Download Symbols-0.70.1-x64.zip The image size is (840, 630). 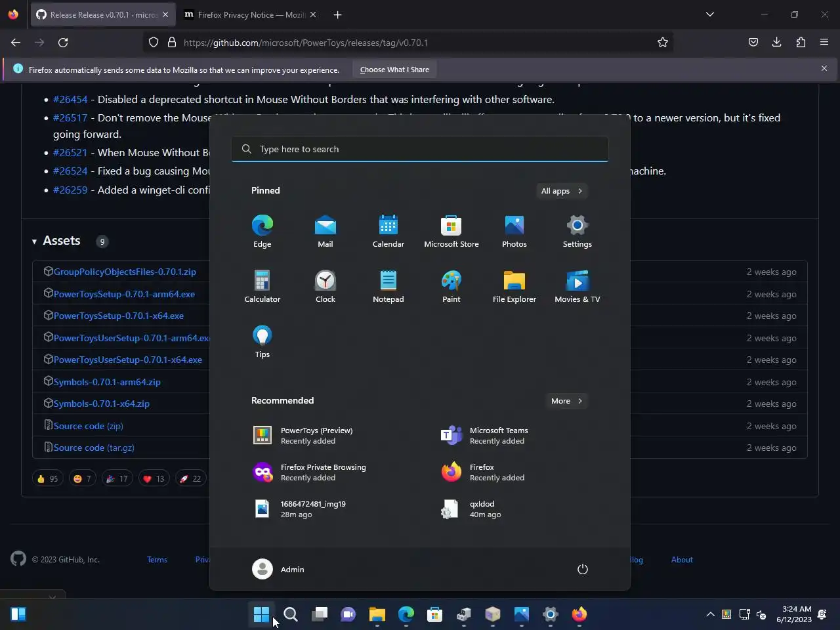click(102, 404)
